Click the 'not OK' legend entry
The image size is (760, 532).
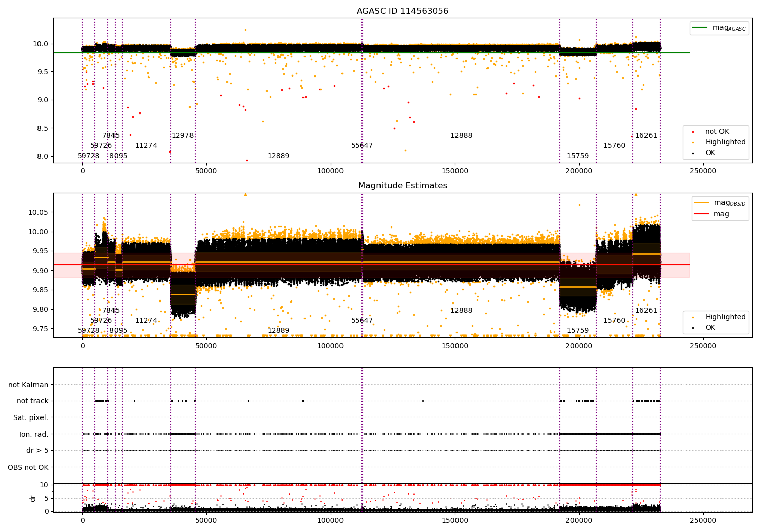point(717,132)
